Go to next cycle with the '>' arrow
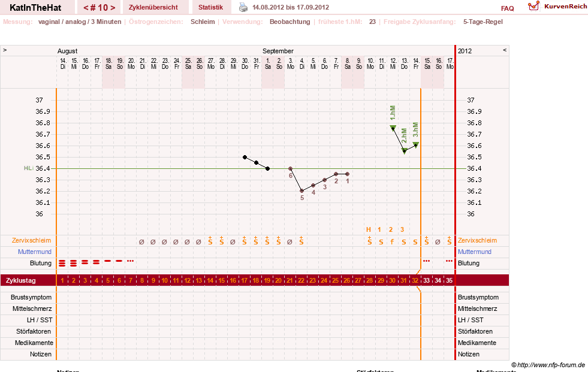This screenshot has width=588, height=372. (x=113, y=8)
